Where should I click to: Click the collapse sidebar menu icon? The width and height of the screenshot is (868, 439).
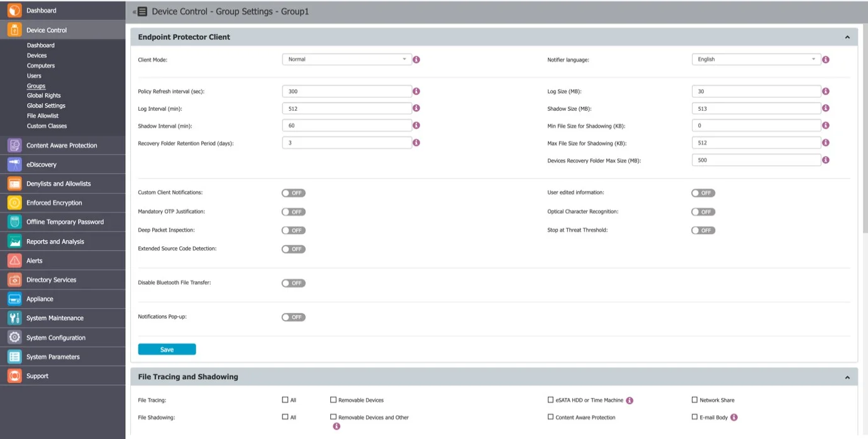coord(140,11)
